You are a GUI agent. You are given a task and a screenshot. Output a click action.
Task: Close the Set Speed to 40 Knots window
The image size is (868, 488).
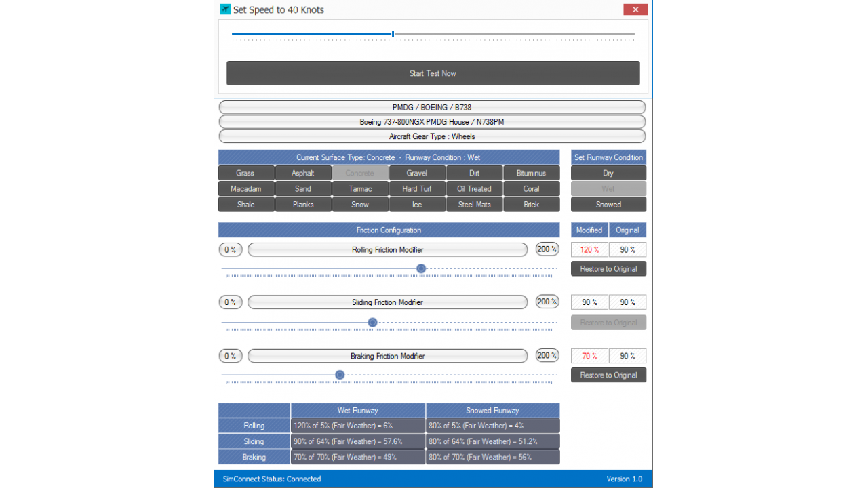pyautogui.click(x=635, y=9)
